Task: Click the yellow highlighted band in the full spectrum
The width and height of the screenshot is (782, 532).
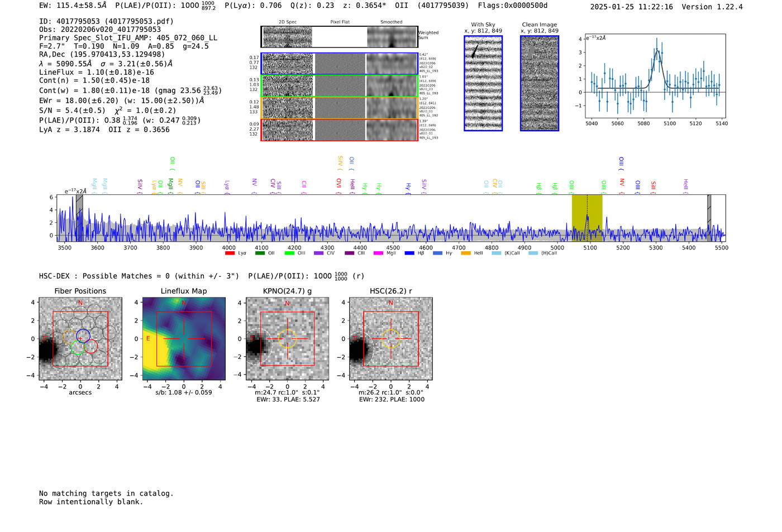Action: point(587,218)
